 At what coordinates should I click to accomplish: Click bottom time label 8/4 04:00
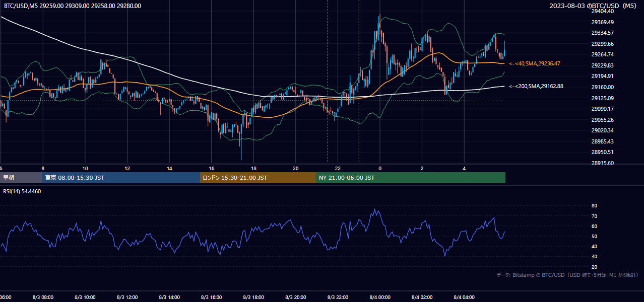(464, 297)
